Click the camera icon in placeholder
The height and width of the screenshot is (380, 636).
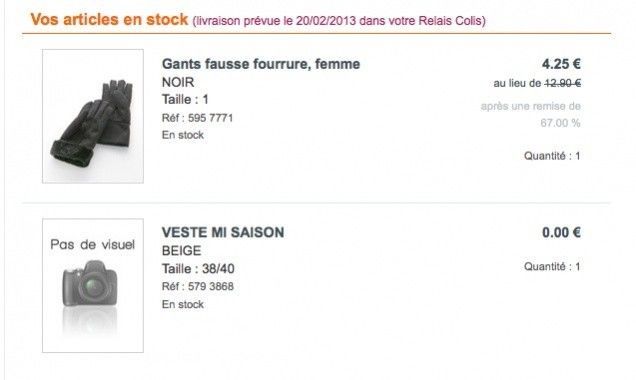pos(90,283)
